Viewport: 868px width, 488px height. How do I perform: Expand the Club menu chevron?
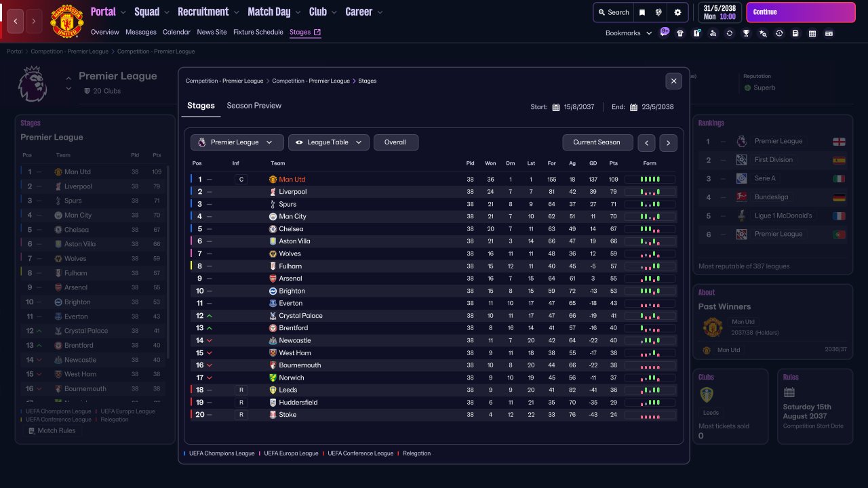[x=334, y=12]
